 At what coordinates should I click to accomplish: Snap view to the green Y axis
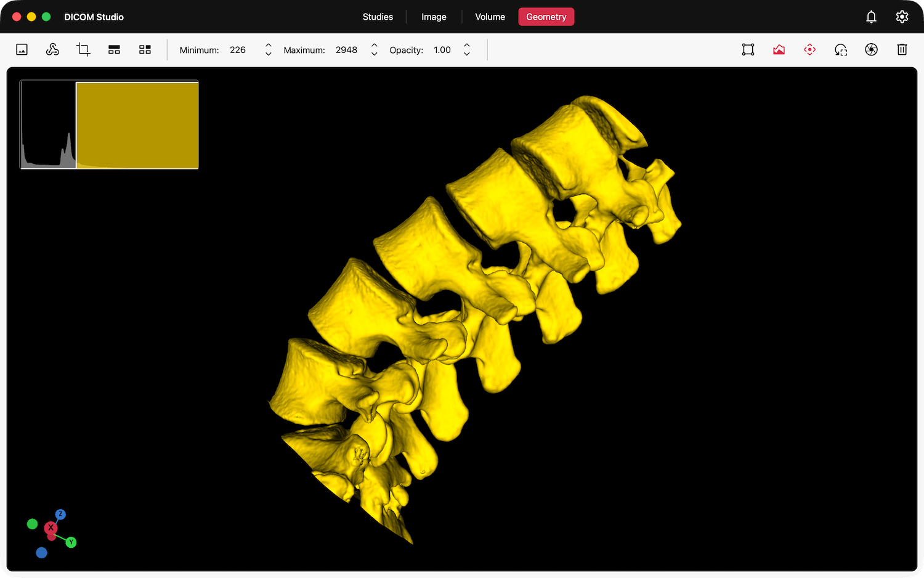point(71,542)
